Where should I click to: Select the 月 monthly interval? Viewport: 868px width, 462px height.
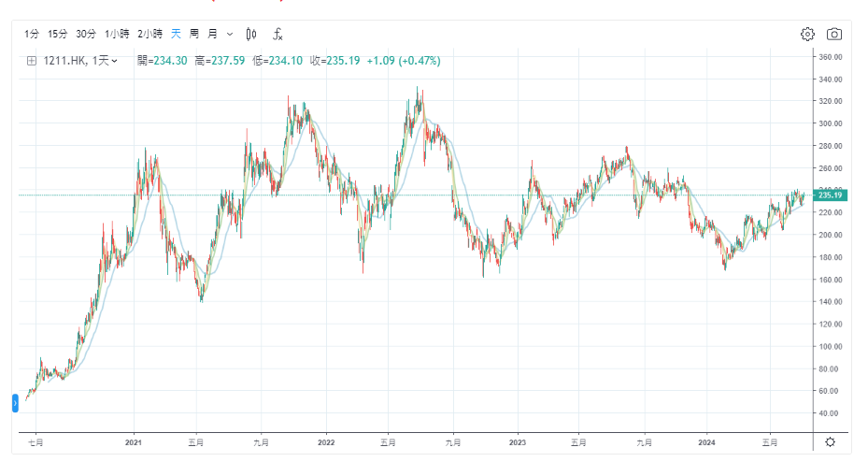coord(212,35)
